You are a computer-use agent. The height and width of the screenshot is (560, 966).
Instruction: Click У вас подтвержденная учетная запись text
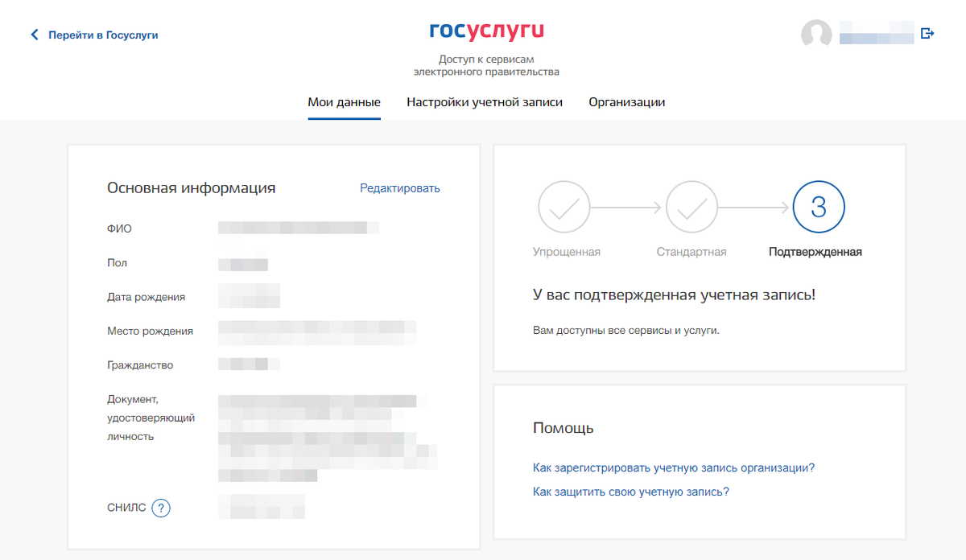[x=675, y=294]
